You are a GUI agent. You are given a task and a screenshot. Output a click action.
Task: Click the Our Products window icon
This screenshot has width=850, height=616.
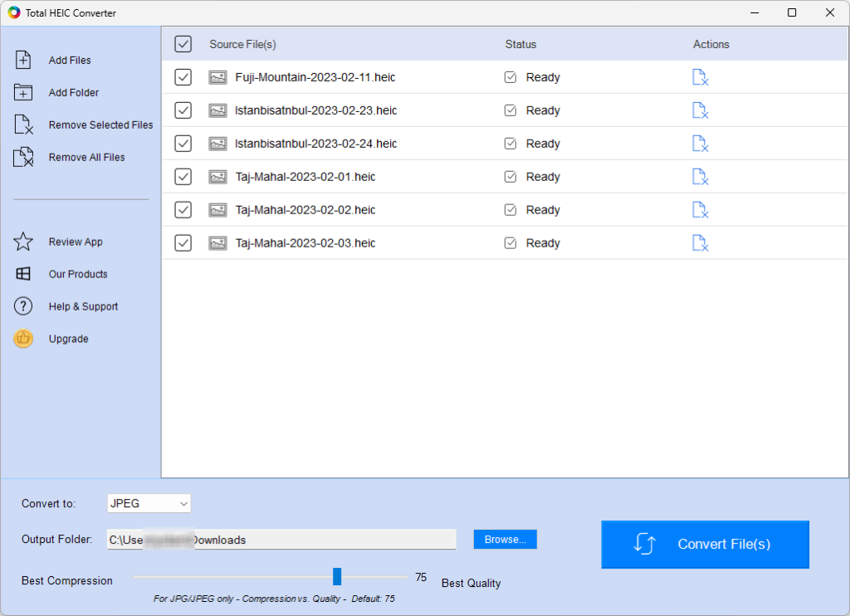click(x=23, y=274)
